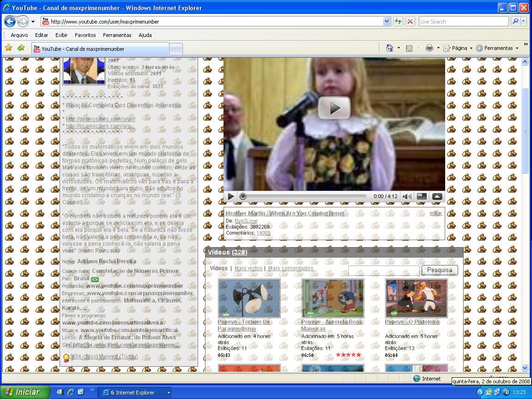The image size is (532, 399).
Task: Expand the command bar overflow chevron
Action: coord(526,44)
